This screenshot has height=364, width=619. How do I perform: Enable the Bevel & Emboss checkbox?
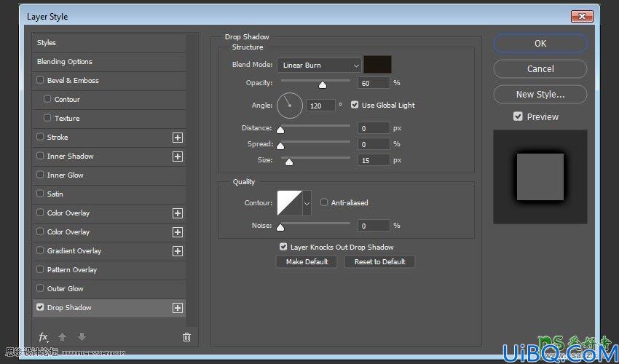click(x=40, y=80)
